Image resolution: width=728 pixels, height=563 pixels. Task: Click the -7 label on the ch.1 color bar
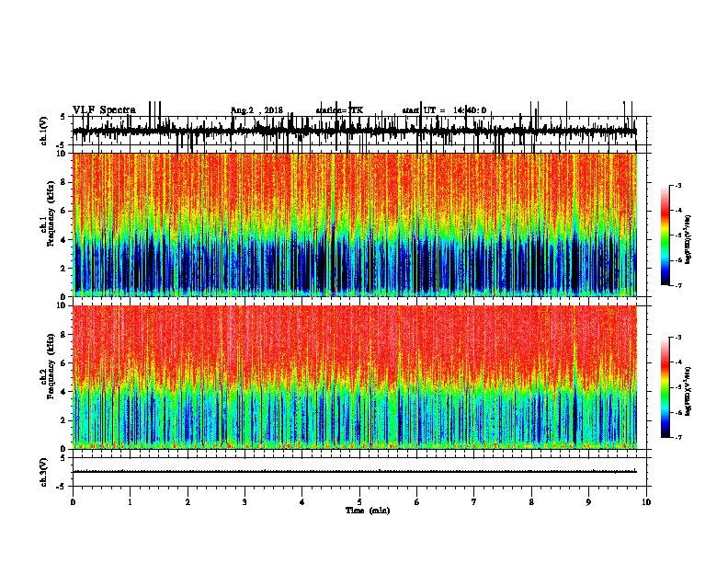tap(677, 285)
